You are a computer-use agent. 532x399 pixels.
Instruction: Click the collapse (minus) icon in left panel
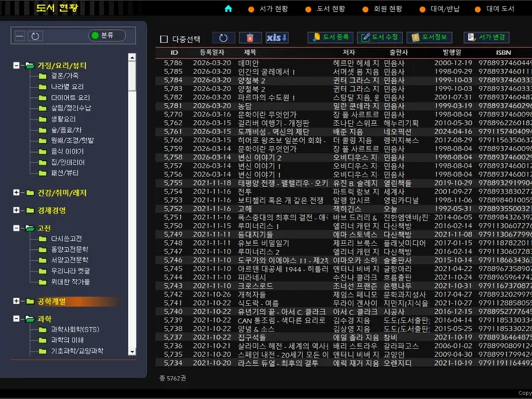pyautogui.click(x=20, y=36)
